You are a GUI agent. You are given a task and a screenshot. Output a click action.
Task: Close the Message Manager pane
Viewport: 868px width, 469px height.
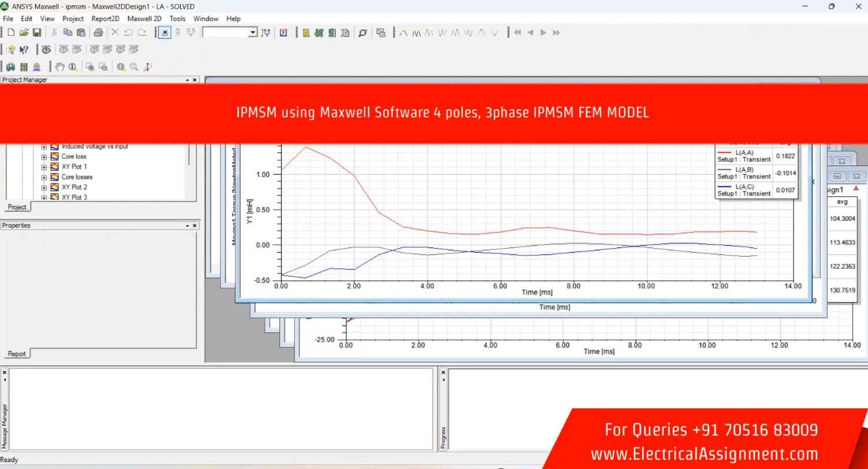point(5,372)
